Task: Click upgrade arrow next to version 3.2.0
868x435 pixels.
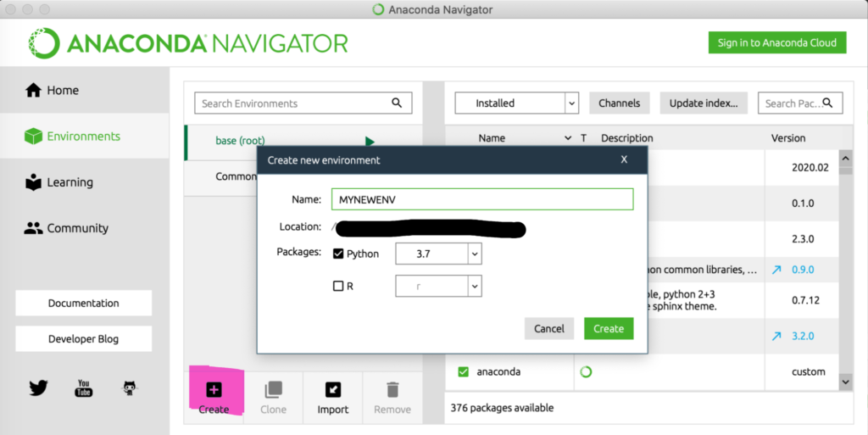Action: coord(776,336)
